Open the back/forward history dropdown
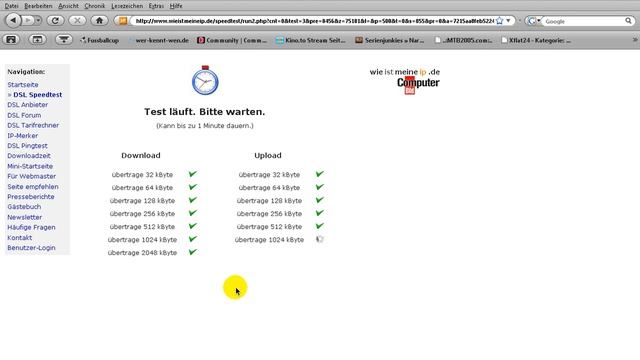The height and width of the screenshot is (360, 640). point(38,20)
